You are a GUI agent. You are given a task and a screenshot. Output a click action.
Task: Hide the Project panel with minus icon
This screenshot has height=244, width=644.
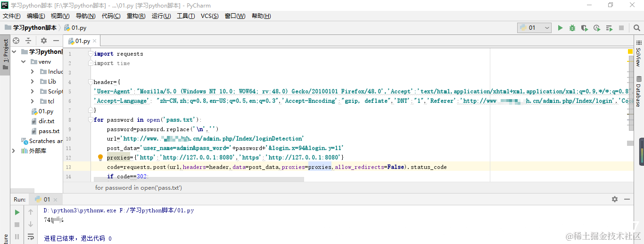(x=56, y=41)
